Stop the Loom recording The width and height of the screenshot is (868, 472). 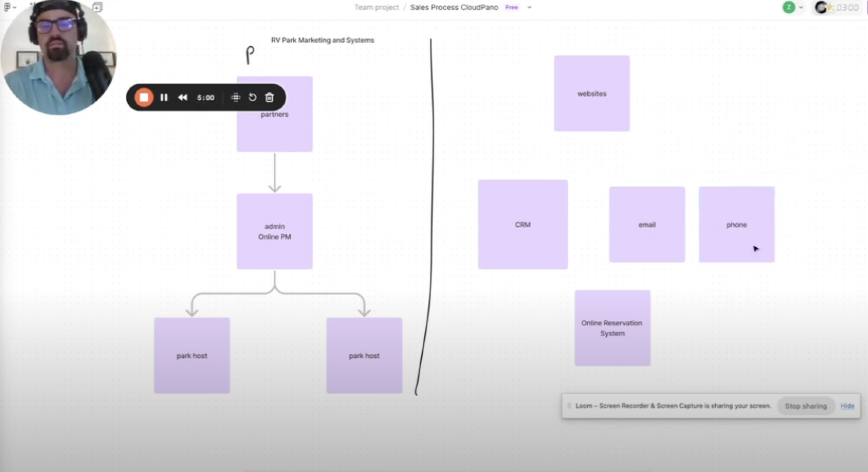[x=144, y=98]
